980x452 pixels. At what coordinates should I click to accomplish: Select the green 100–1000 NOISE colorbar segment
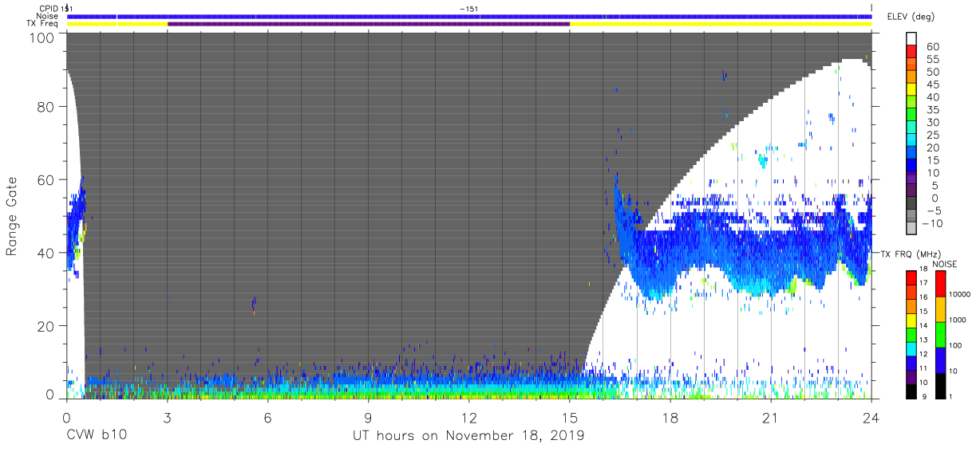pos(941,334)
